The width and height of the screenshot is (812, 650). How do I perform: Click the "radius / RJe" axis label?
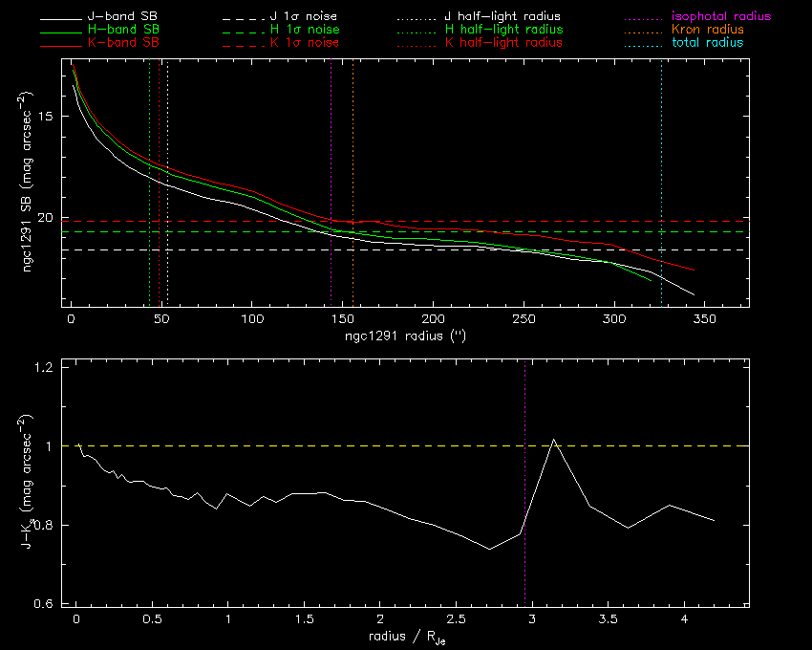(x=404, y=637)
